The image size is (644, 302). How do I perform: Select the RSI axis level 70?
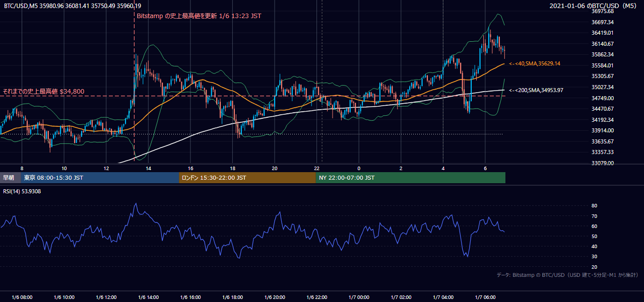pyautogui.click(x=594, y=216)
